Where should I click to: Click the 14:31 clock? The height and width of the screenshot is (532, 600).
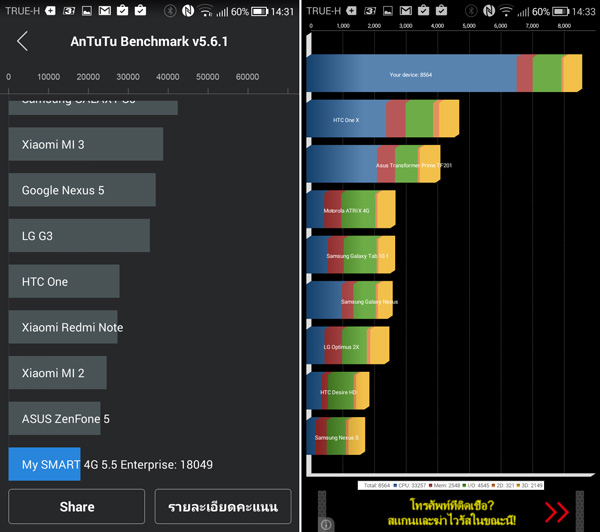(x=282, y=12)
